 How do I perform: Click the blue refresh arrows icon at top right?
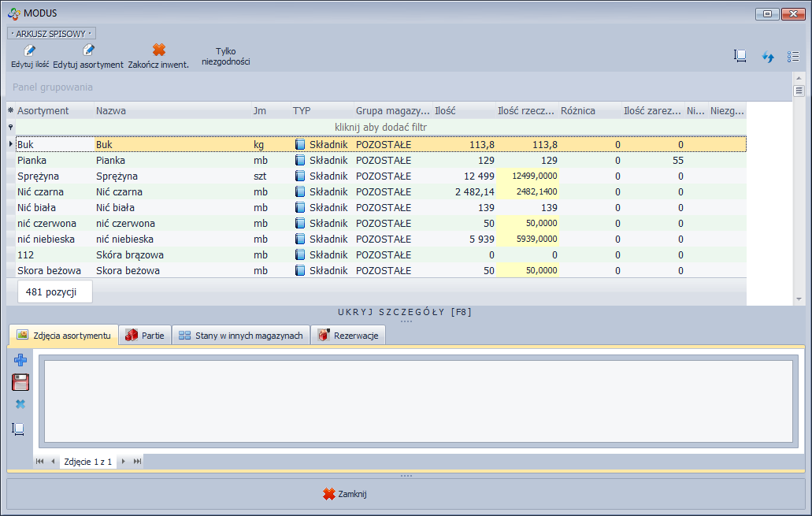[x=768, y=57]
